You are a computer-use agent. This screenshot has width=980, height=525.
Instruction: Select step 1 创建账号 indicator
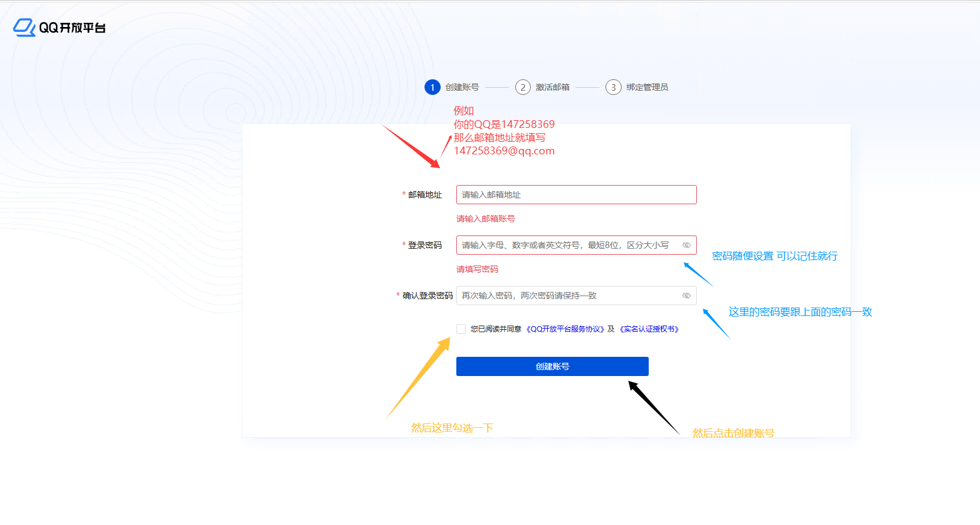coord(452,87)
